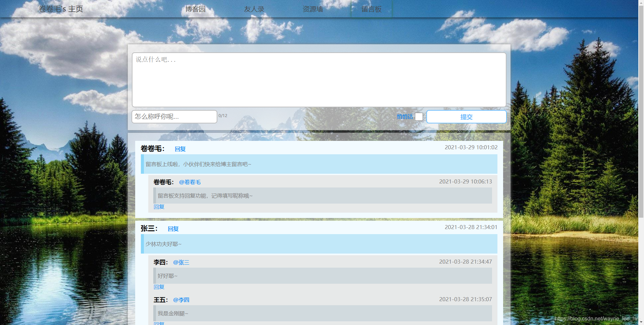Click the scrollbar down arrow
This screenshot has width=644, height=325.
(x=641, y=322)
